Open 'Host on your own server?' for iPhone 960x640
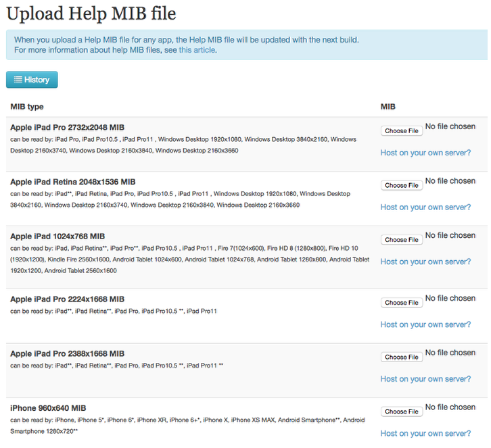The width and height of the screenshot is (491, 448). click(x=425, y=433)
